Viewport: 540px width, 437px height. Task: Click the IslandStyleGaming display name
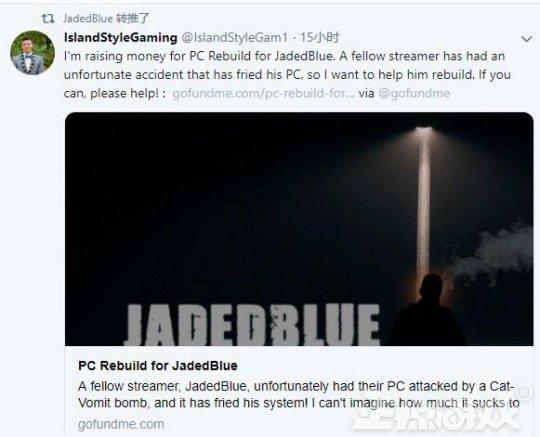tap(121, 37)
